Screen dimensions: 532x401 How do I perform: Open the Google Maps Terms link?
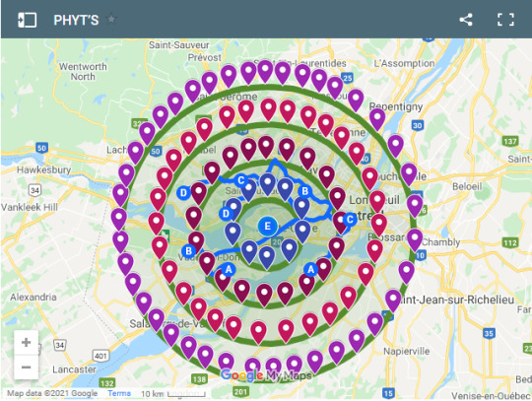pos(119,393)
